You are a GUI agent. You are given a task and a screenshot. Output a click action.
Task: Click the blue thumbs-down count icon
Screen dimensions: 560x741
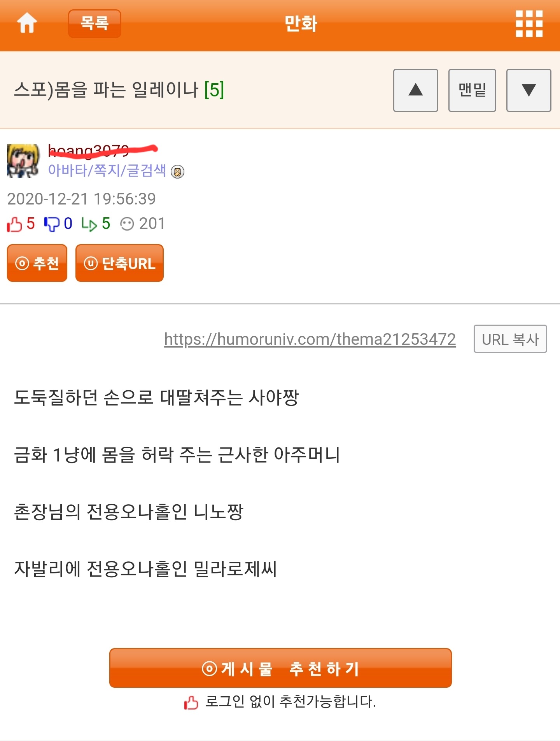tap(51, 224)
